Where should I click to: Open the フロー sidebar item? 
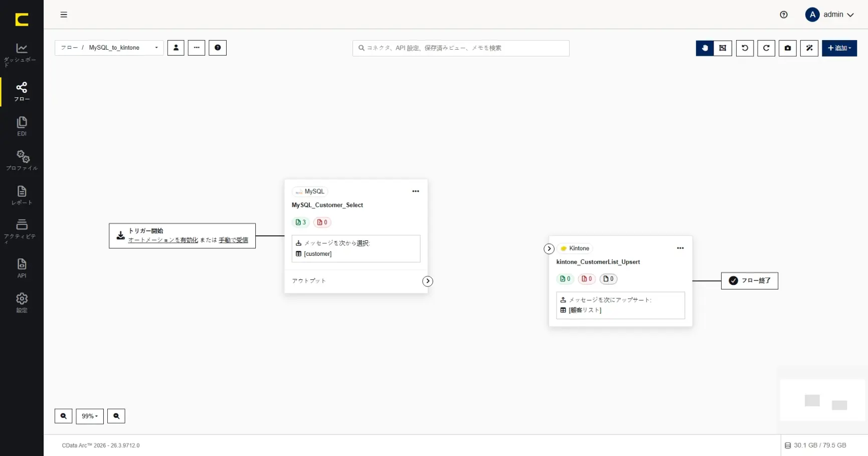tap(22, 92)
